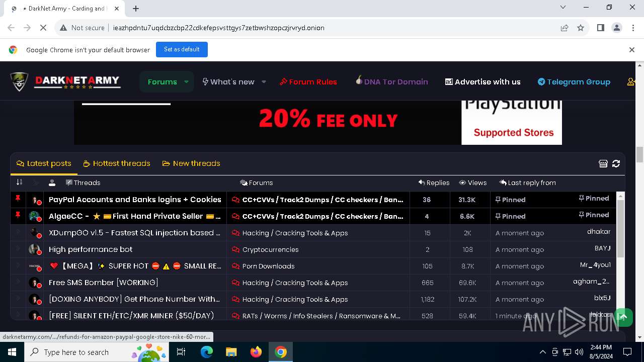
Task: Click Set as default button
Action: (182, 49)
